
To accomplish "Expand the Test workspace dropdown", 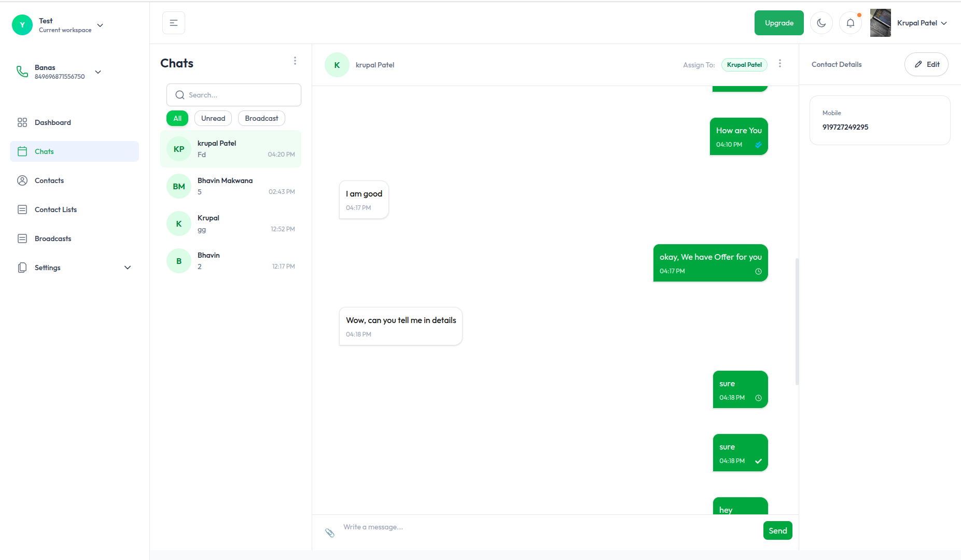I will tap(100, 25).
